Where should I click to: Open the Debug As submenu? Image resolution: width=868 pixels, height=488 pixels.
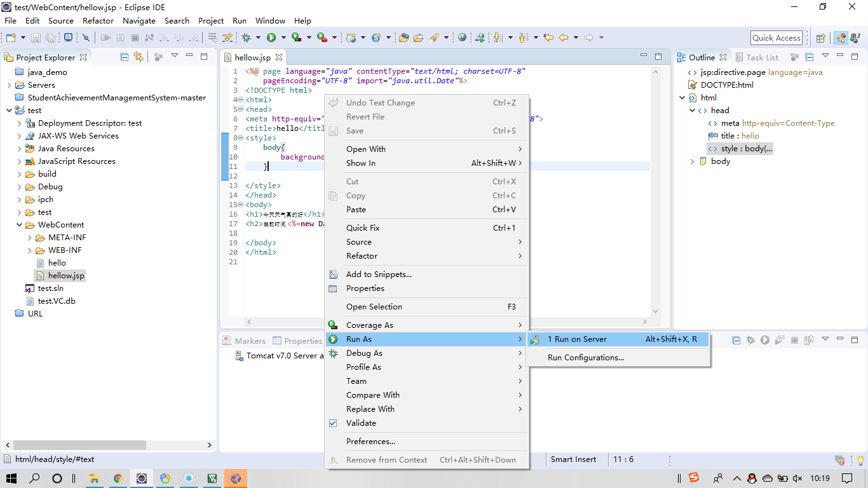[x=364, y=353]
